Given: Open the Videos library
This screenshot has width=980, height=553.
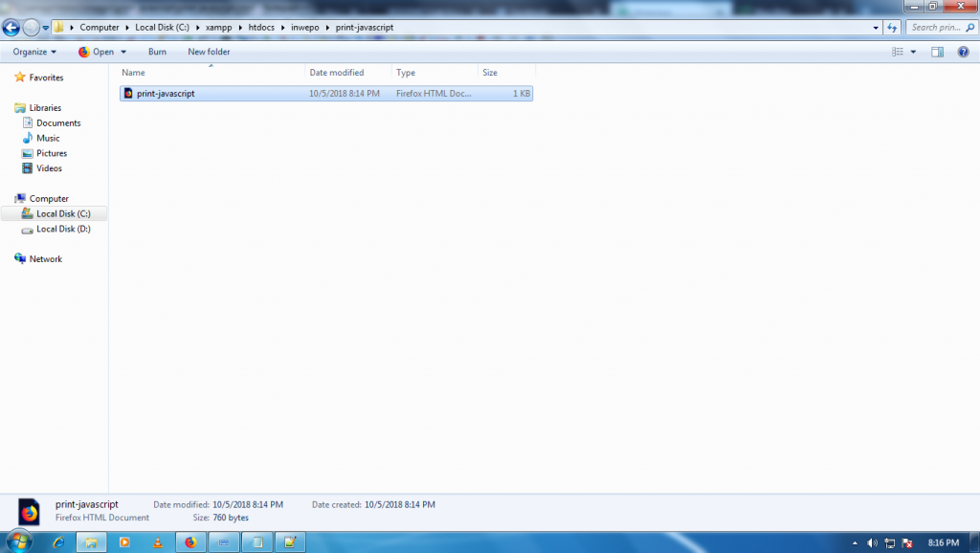Looking at the screenshot, I should (49, 168).
